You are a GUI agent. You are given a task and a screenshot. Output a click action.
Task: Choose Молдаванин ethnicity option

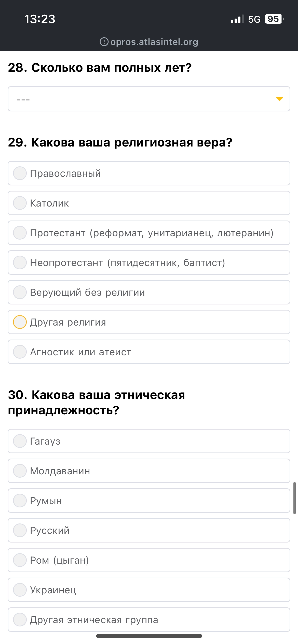point(149,471)
